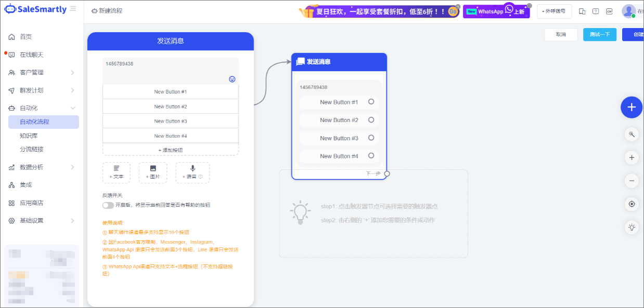Click the 应用商店 grid icon in sidebar

(11, 203)
